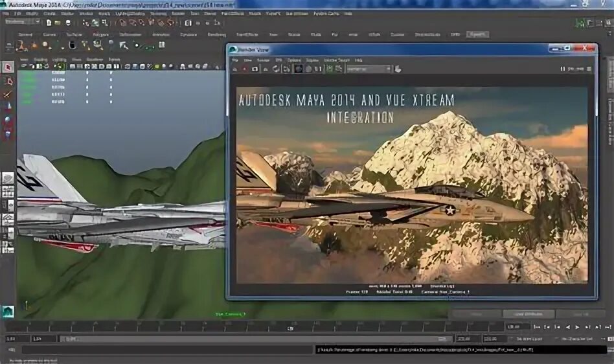Viewport: 614px width, 364px height.
Task: Click the single-pane layout icon in left sidebar
Action: coord(8,179)
